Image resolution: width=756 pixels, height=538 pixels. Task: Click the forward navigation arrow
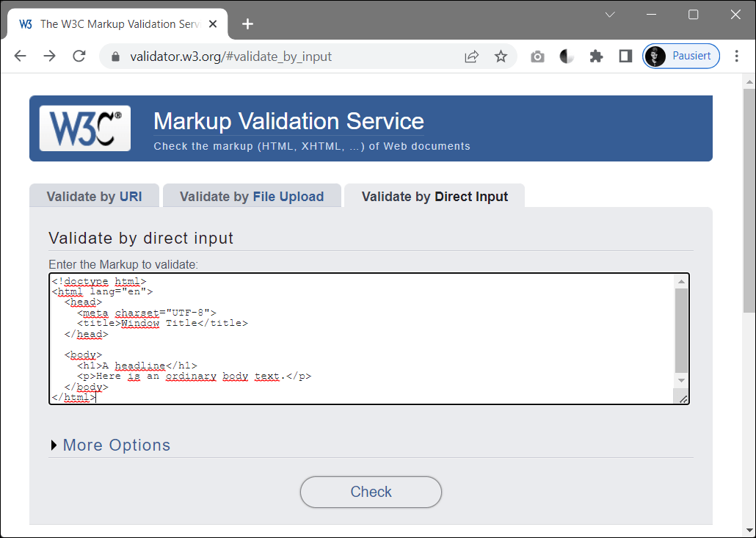point(49,56)
